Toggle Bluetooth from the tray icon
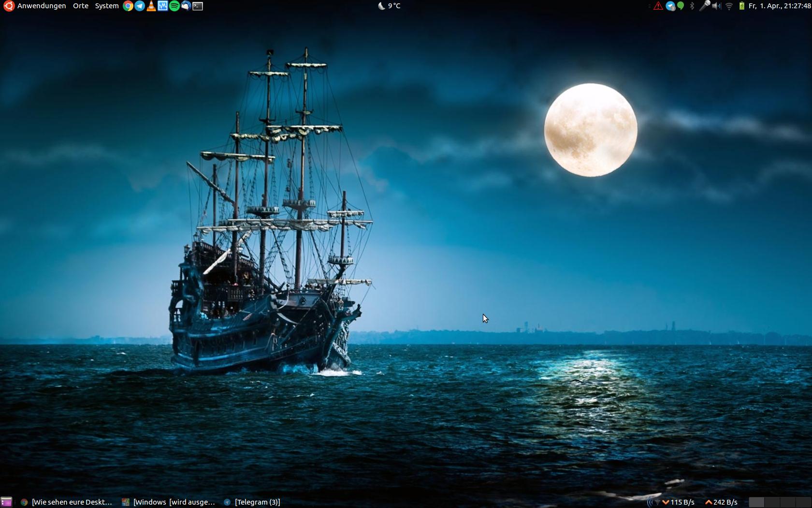This screenshot has height=508, width=812. click(692, 6)
